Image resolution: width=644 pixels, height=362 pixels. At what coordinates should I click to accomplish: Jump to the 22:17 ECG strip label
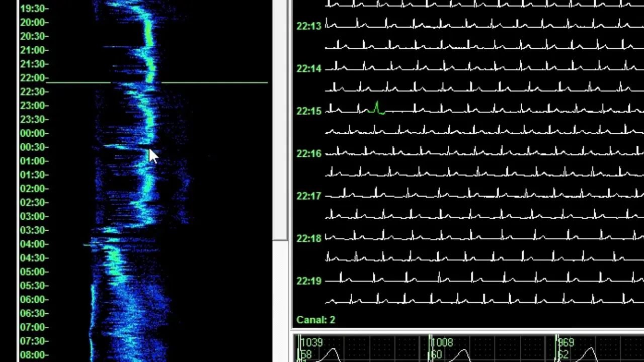tap(308, 196)
